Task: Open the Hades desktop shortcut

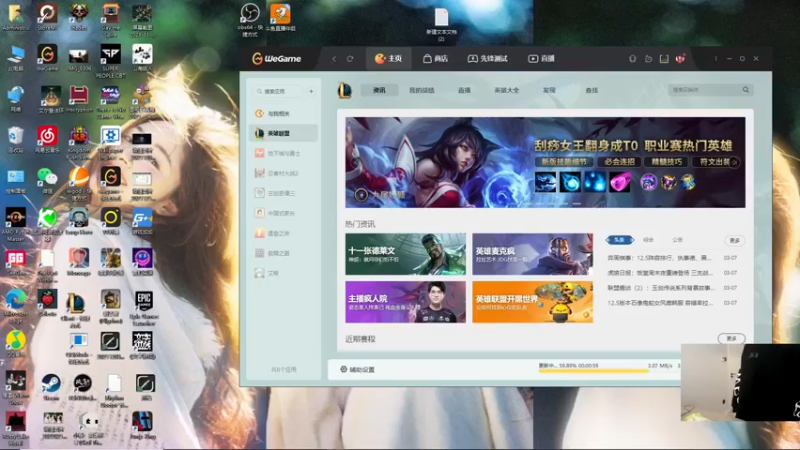Action: tap(79, 17)
